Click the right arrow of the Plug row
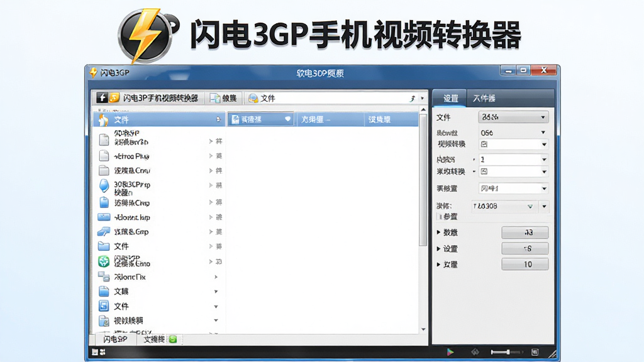 coord(211,156)
